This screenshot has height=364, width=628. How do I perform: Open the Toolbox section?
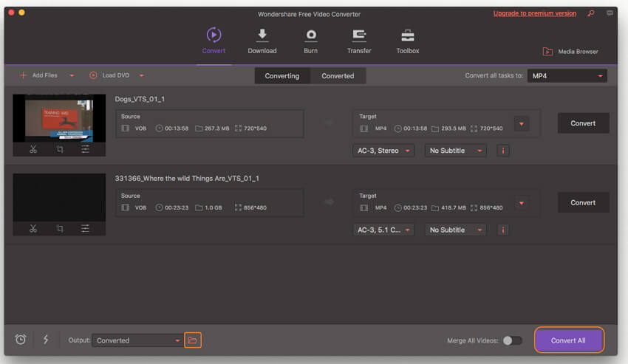tap(407, 41)
